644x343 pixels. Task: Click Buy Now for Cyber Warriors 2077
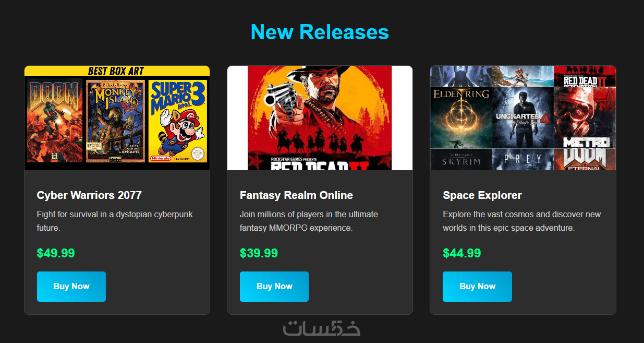71,286
